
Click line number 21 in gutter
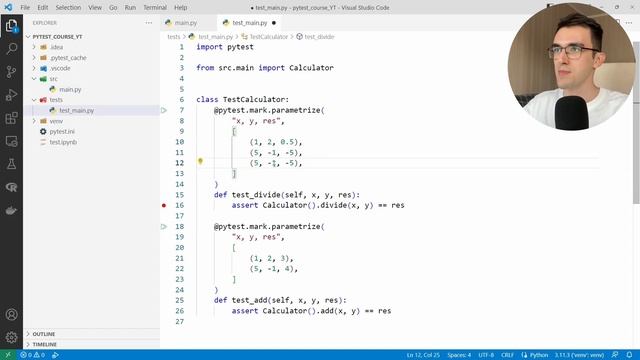tap(180, 258)
